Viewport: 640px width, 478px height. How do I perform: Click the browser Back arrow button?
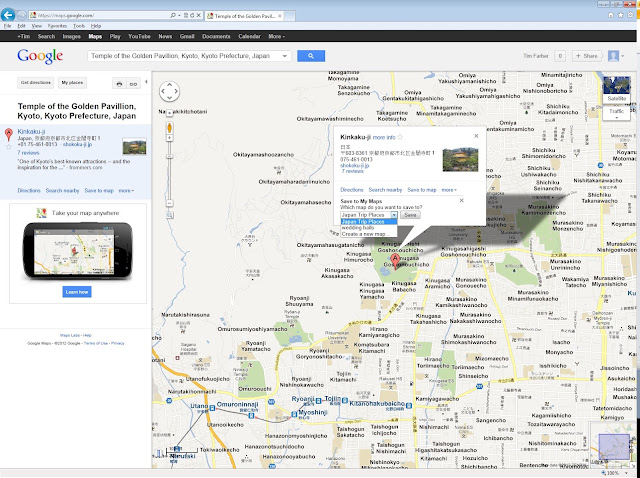tap(8, 15)
